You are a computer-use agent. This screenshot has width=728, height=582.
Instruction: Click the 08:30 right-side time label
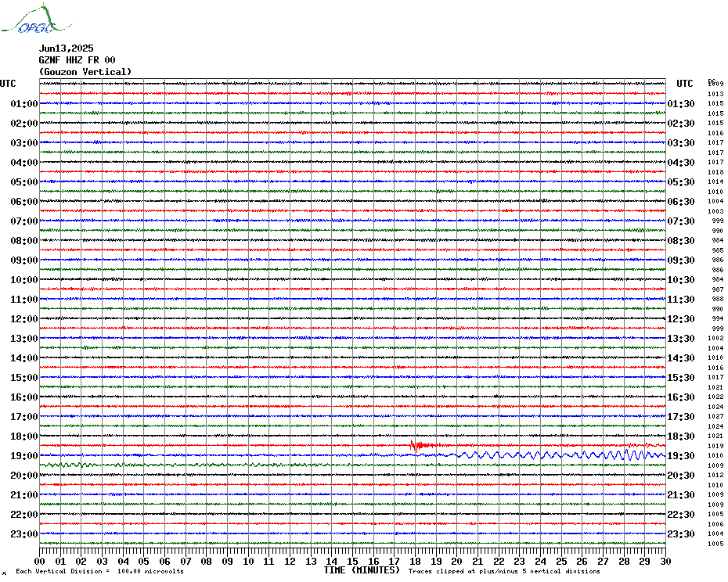pyautogui.click(x=681, y=240)
